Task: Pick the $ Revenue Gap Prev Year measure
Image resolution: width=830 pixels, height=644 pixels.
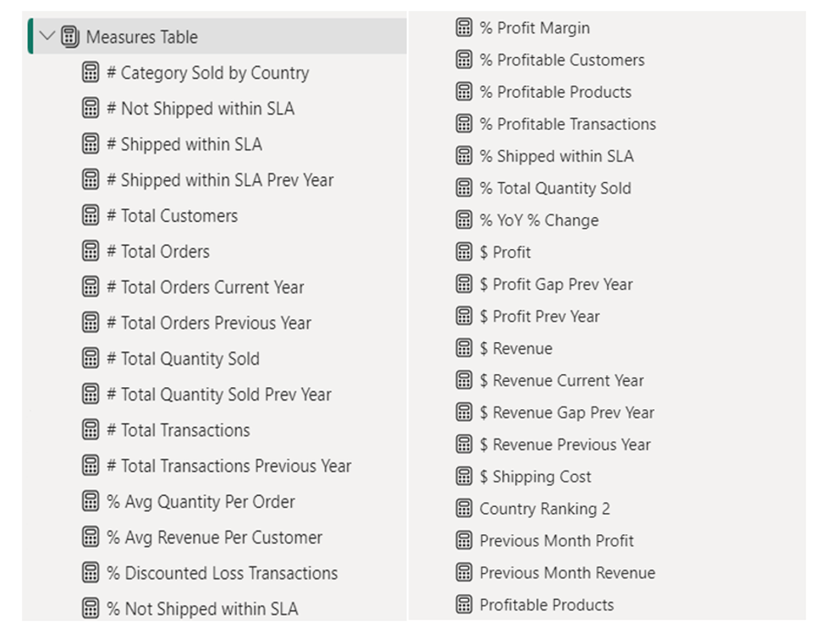Action: coord(566,413)
